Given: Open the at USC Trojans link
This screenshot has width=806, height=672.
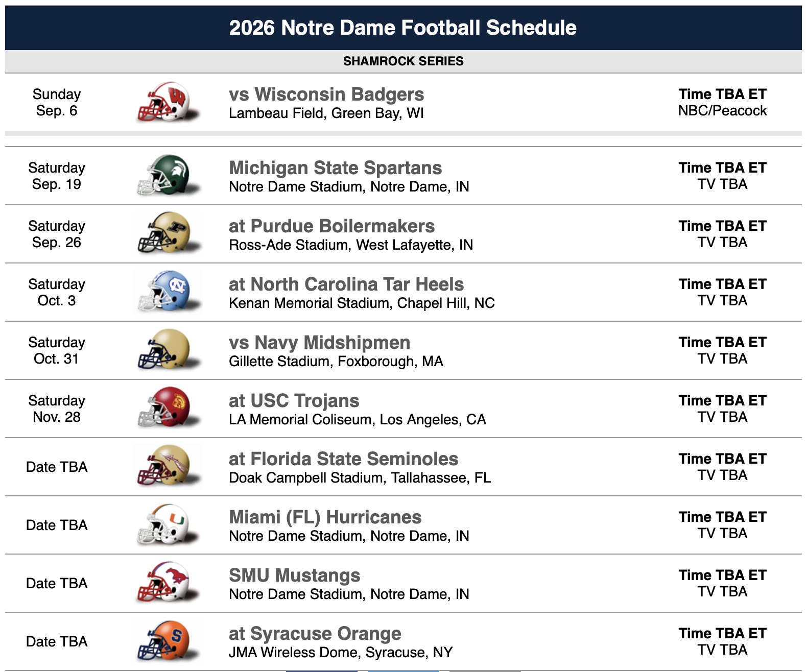Looking at the screenshot, I should (294, 401).
